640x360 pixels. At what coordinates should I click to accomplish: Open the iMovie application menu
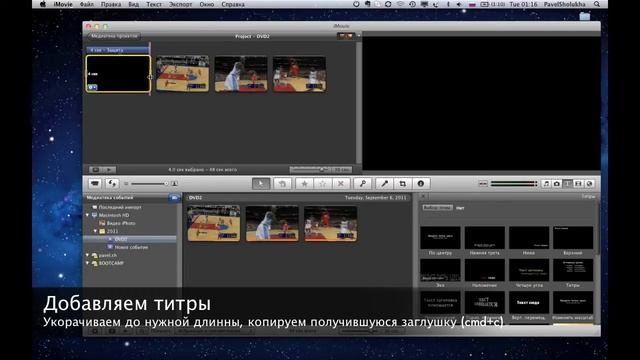pos(63,4)
